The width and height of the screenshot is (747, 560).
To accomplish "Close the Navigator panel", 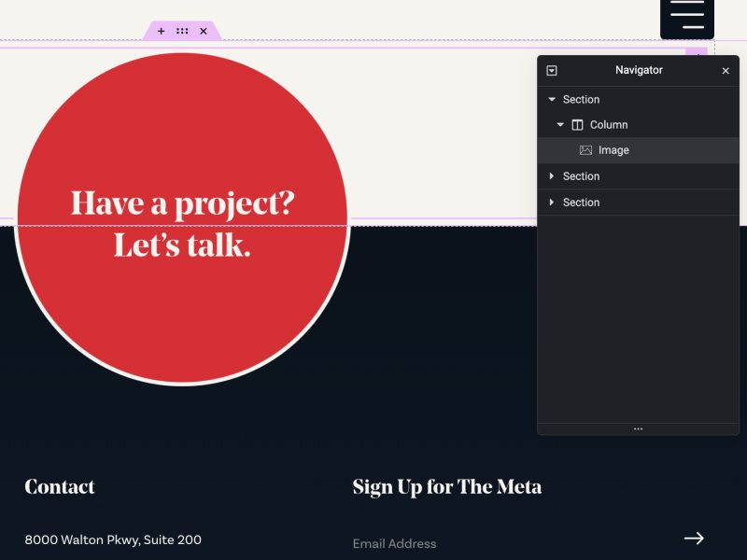I will pyautogui.click(x=726, y=71).
